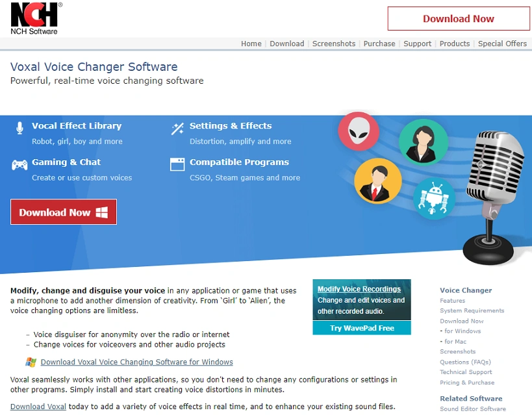Click the Settings & Effects heading
The width and height of the screenshot is (532, 415).
click(231, 126)
